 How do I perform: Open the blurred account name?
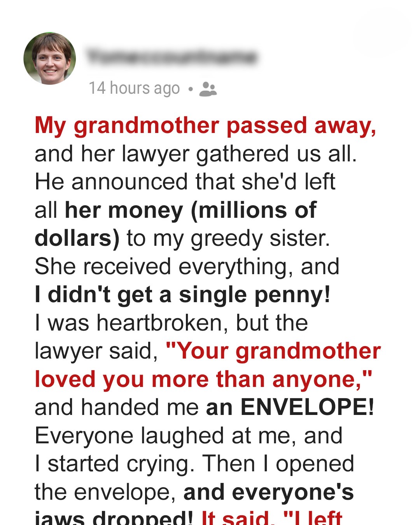point(171,57)
